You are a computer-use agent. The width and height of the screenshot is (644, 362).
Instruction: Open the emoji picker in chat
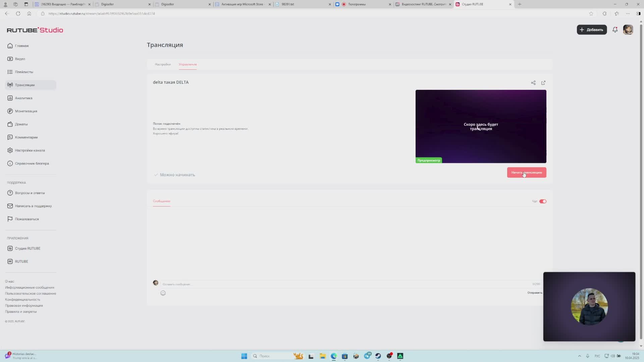pyautogui.click(x=163, y=293)
